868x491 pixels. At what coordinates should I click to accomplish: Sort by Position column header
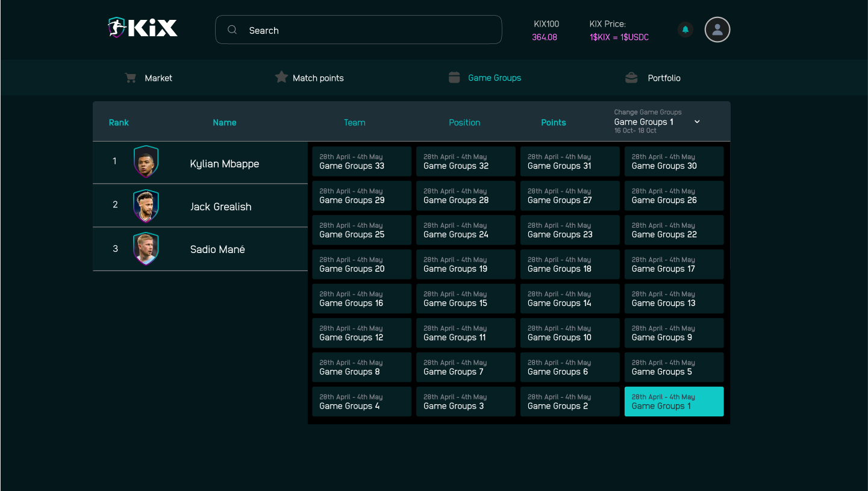click(x=464, y=122)
